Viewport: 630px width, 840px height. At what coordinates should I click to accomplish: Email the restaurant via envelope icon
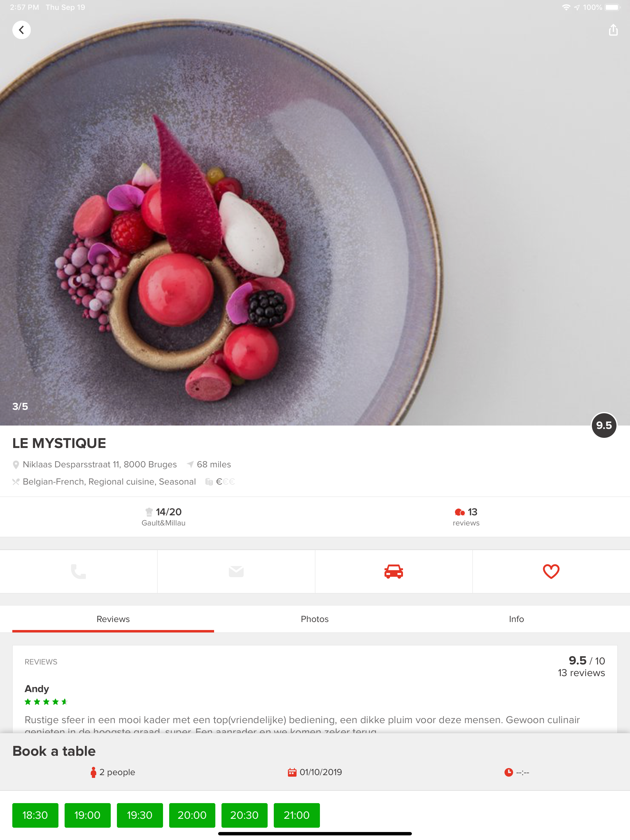[x=236, y=571]
